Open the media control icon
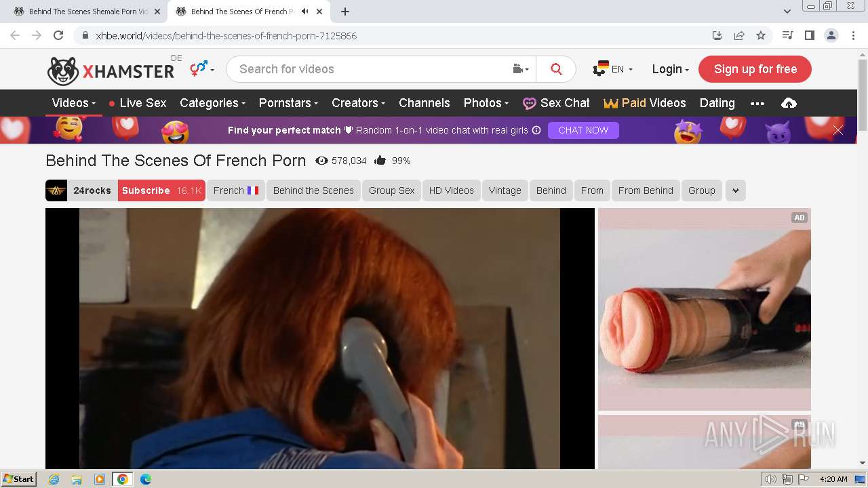Viewport: 868px width, 488px height. 787,35
